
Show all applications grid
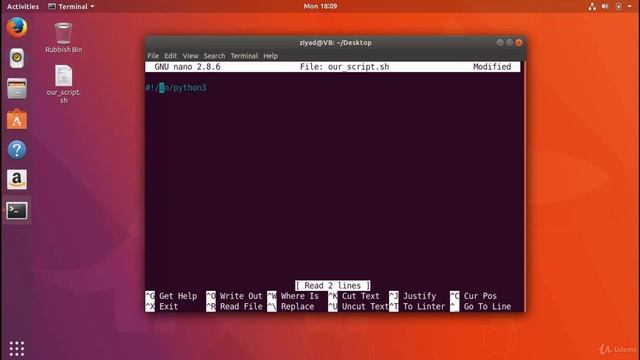(x=17, y=349)
